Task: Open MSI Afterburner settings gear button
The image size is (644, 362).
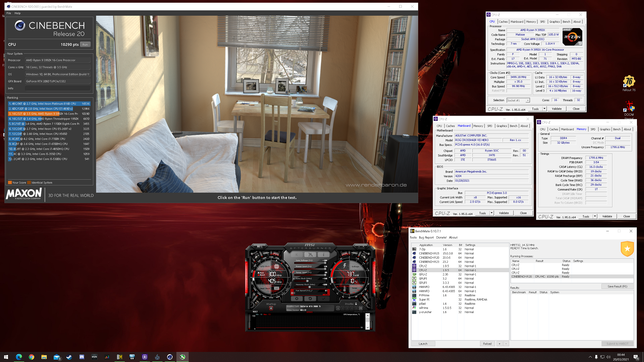Action: [297, 298]
